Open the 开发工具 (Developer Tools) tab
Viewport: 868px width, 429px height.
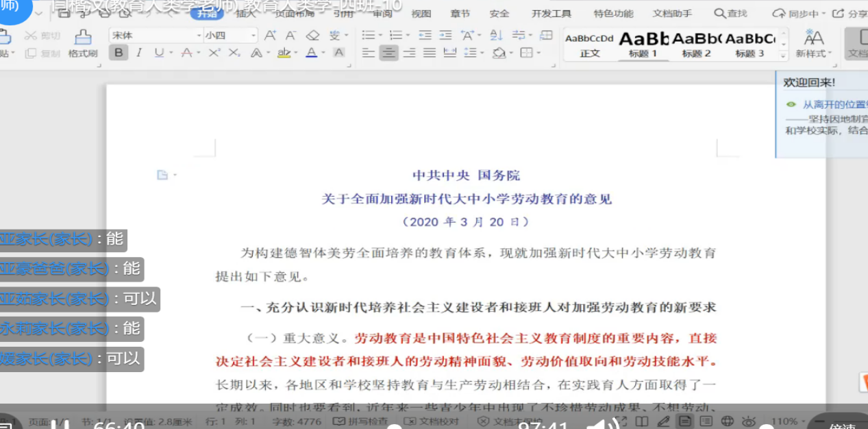tap(551, 14)
